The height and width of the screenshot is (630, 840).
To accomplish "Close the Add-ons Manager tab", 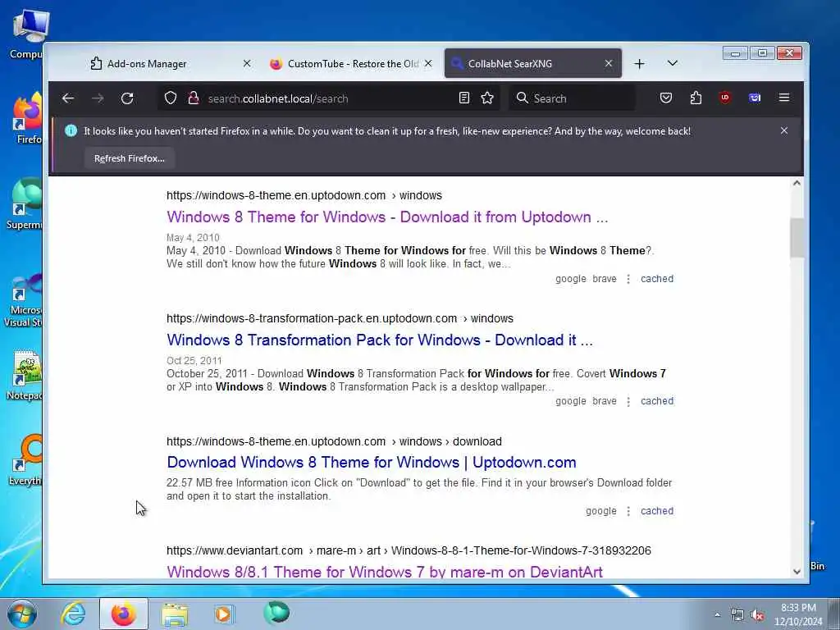I will pyautogui.click(x=246, y=63).
